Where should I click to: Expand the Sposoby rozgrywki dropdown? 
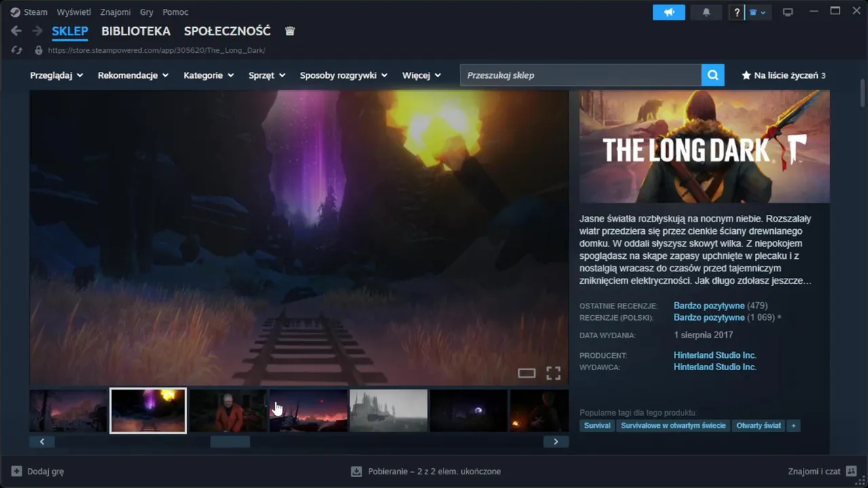pyautogui.click(x=344, y=75)
